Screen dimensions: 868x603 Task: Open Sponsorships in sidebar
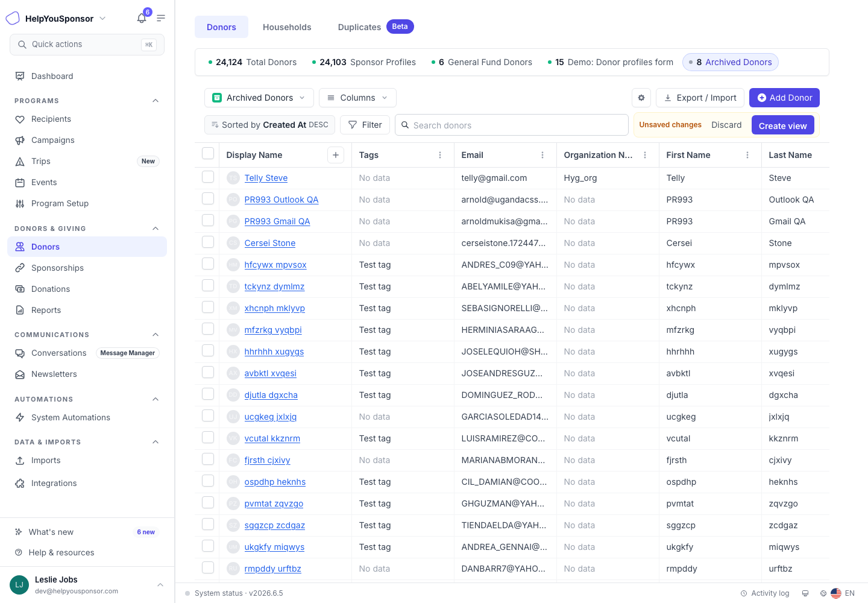tap(87, 268)
